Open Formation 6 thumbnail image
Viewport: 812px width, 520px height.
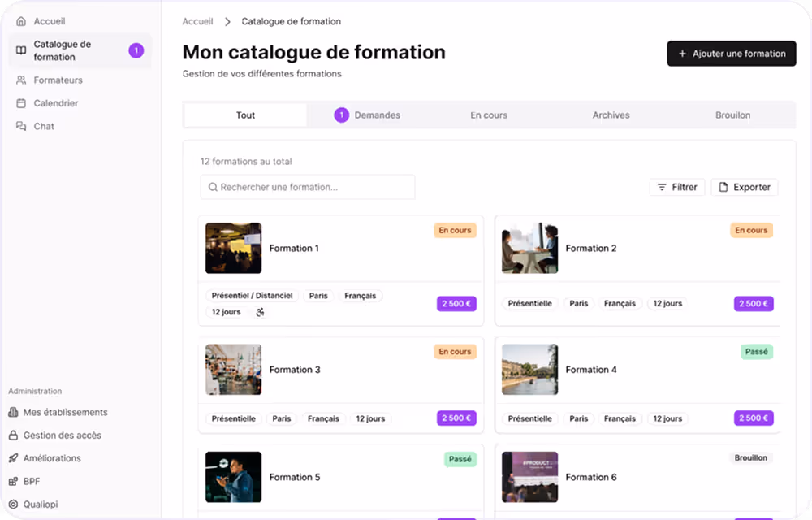point(529,477)
